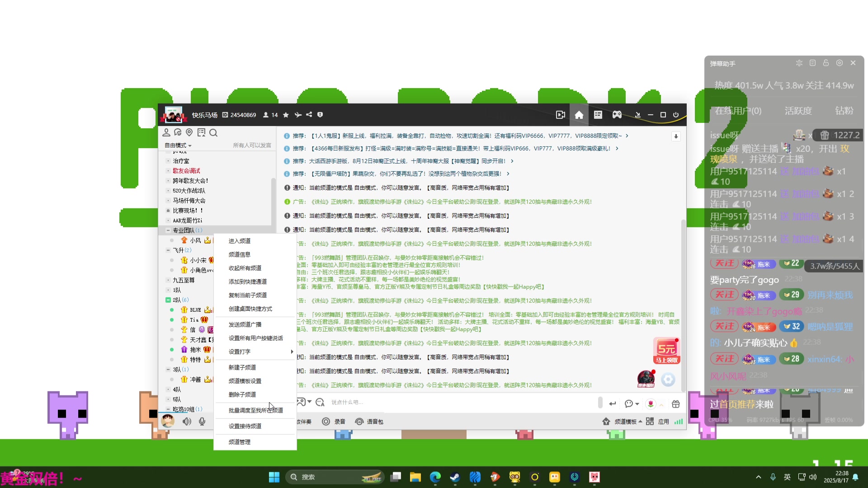This screenshot has width=868, height=488.
Task: Click the 语音包 voice pack icon
Action: click(359, 422)
